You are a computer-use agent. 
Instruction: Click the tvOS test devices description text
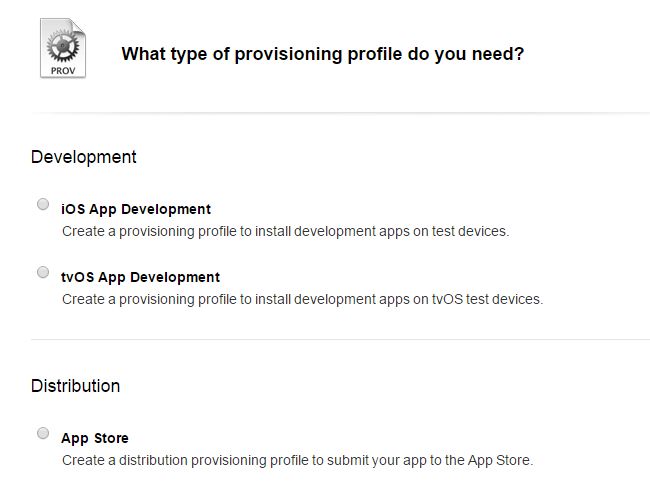(302, 299)
